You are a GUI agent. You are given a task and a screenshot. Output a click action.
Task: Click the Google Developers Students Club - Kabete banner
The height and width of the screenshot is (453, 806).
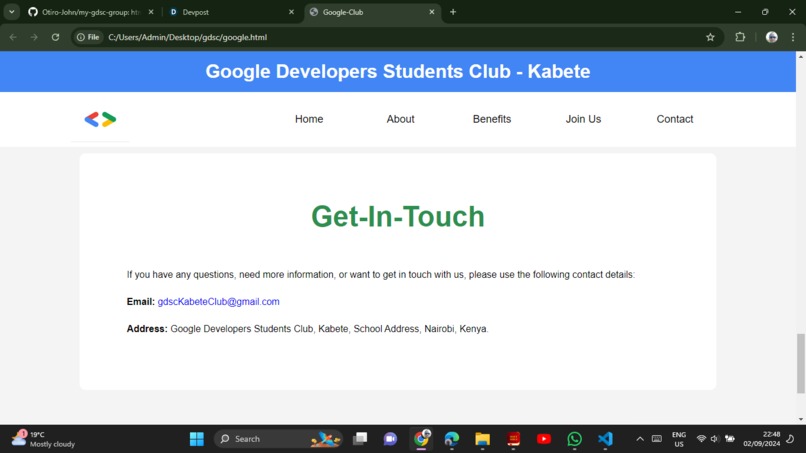pos(398,71)
